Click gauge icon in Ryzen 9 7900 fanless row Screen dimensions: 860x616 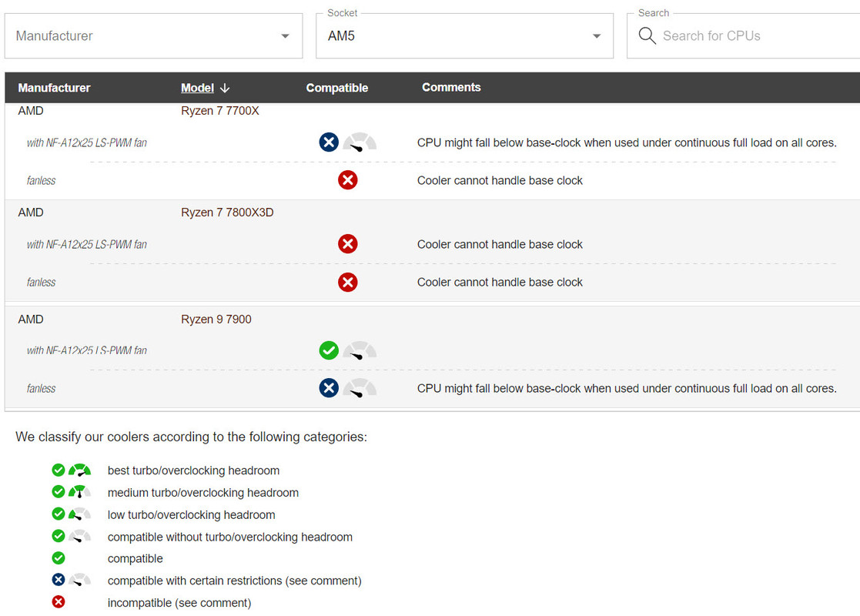click(360, 388)
